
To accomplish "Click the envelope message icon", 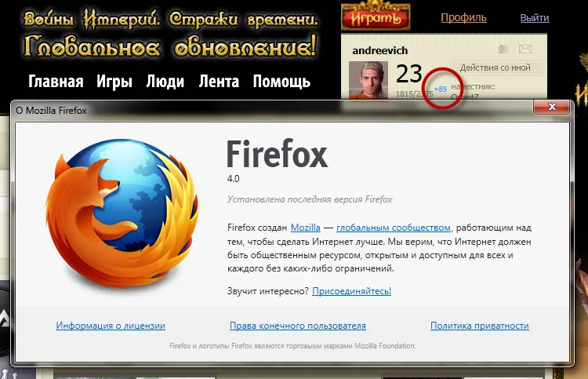I will (525, 49).
